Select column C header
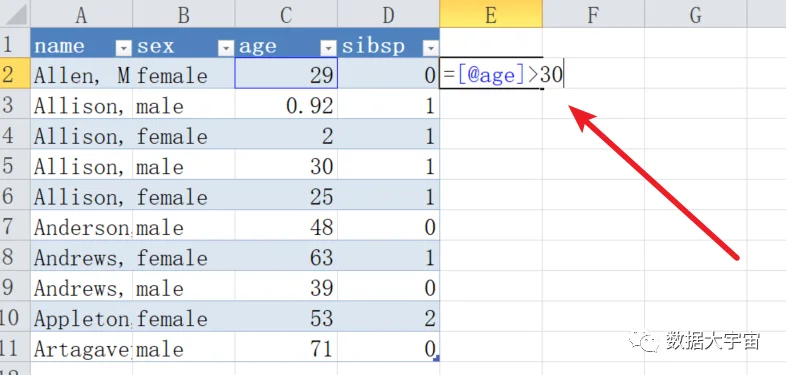The image size is (786, 375). pos(286,14)
